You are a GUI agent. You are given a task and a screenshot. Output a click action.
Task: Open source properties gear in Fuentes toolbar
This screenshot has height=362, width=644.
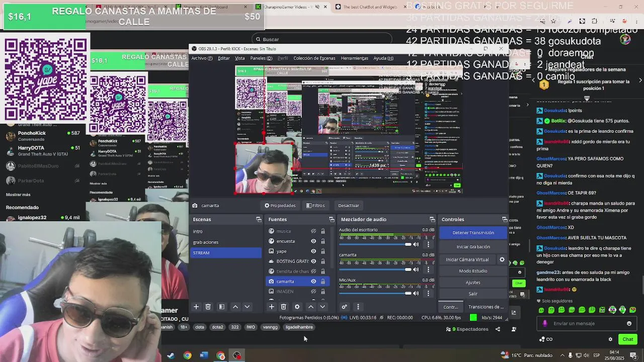(297, 307)
